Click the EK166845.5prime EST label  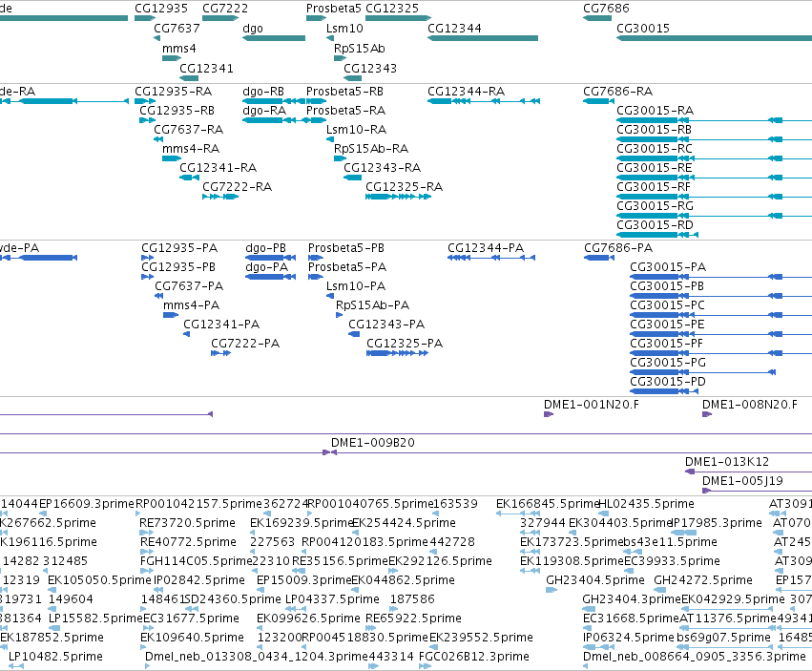click(x=548, y=505)
